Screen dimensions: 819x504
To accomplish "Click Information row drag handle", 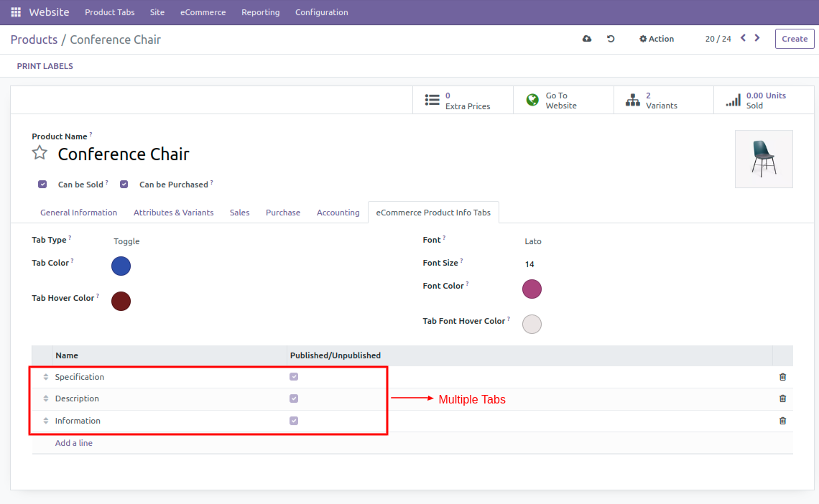I will point(45,421).
